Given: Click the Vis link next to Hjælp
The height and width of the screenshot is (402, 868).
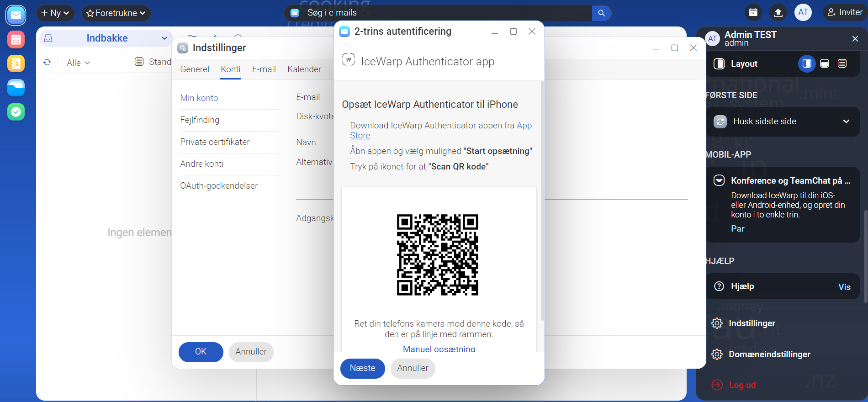Looking at the screenshot, I should tap(844, 287).
